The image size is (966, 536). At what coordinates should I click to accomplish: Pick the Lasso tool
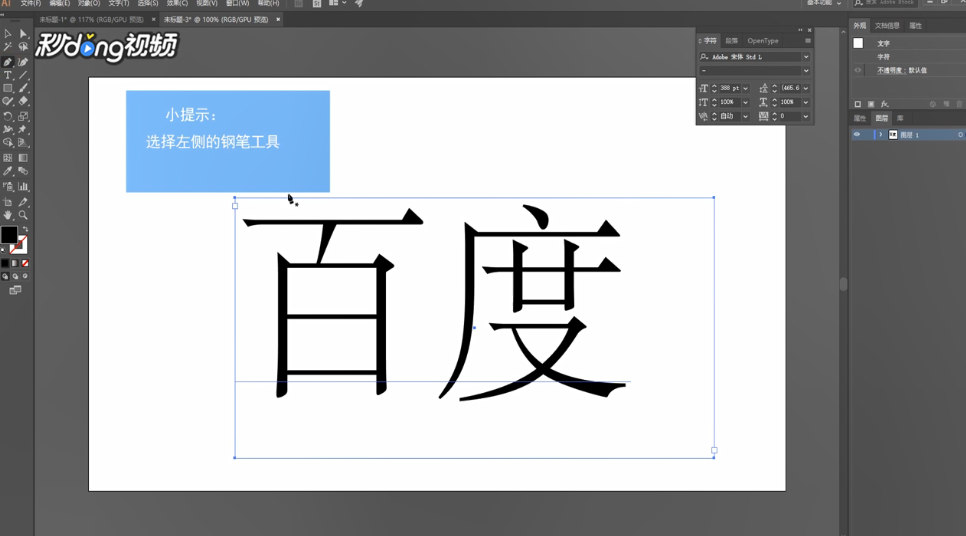(x=23, y=47)
